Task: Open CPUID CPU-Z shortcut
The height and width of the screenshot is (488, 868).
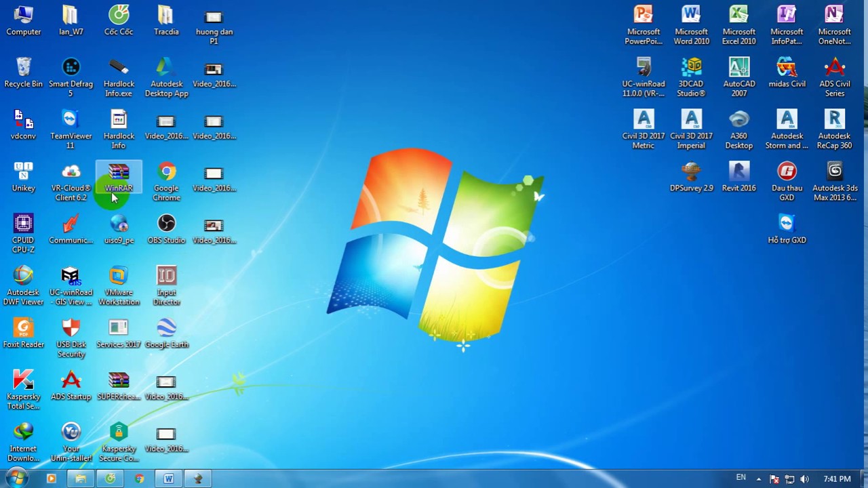Action: tap(23, 234)
